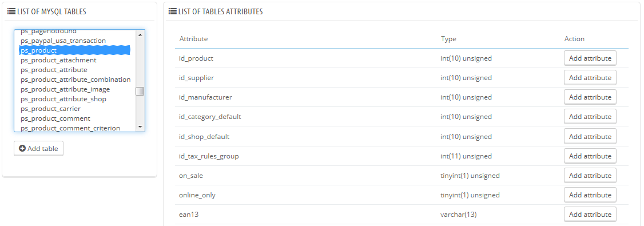The image size is (644, 226).
Task: Click the Add table button
Action: (x=39, y=148)
